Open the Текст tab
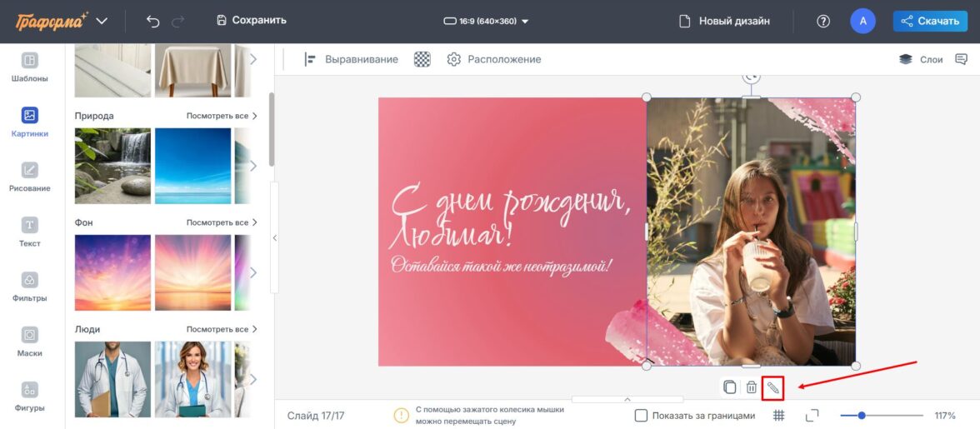 pos(29,232)
